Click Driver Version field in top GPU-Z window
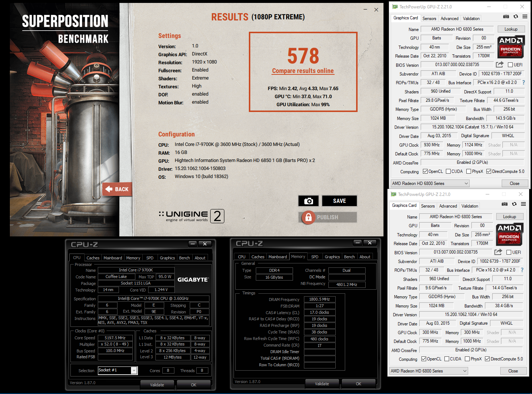The height and width of the screenshot is (394, 532). click(x=473, y=127)
